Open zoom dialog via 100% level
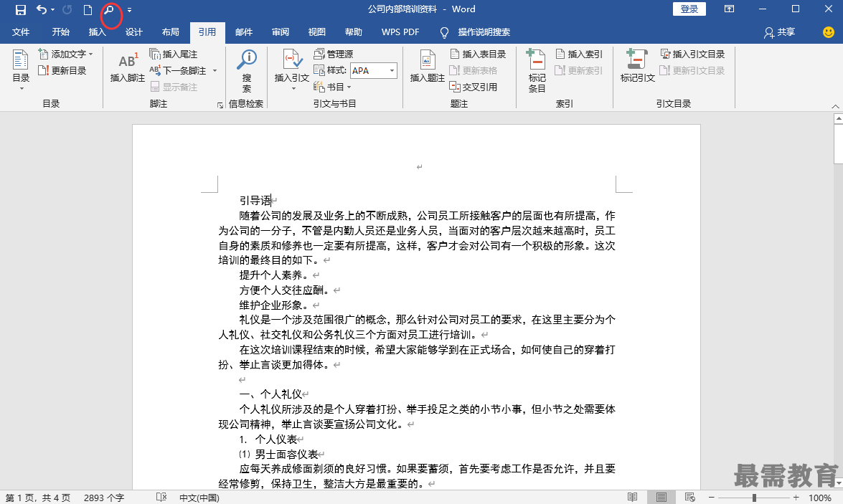 point(820,498)
